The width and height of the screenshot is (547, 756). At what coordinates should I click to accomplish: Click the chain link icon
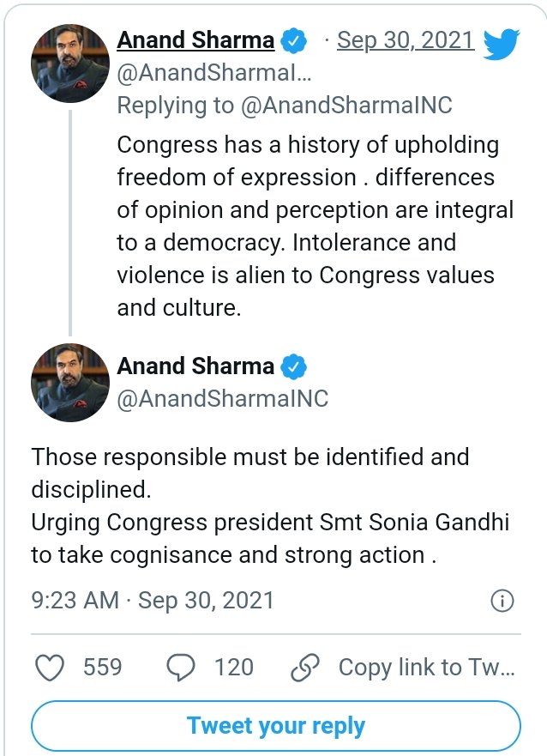pos(304,667)
